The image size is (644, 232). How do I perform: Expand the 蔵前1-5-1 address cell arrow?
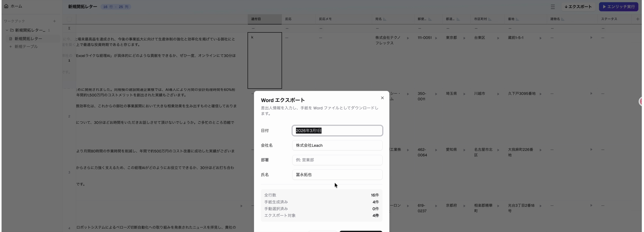point(541,38)
